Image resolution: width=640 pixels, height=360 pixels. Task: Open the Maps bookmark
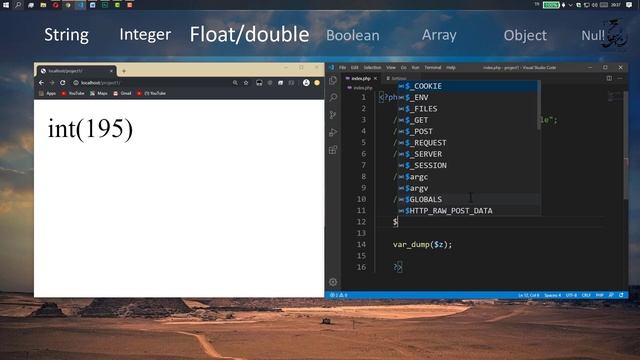click(x=99, y=93)
